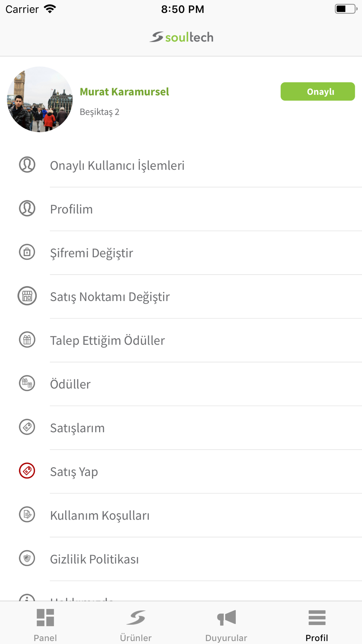Screen dimensions: 362x644
Task: Select the Ödüller menu row
Action: pos(181,384)
